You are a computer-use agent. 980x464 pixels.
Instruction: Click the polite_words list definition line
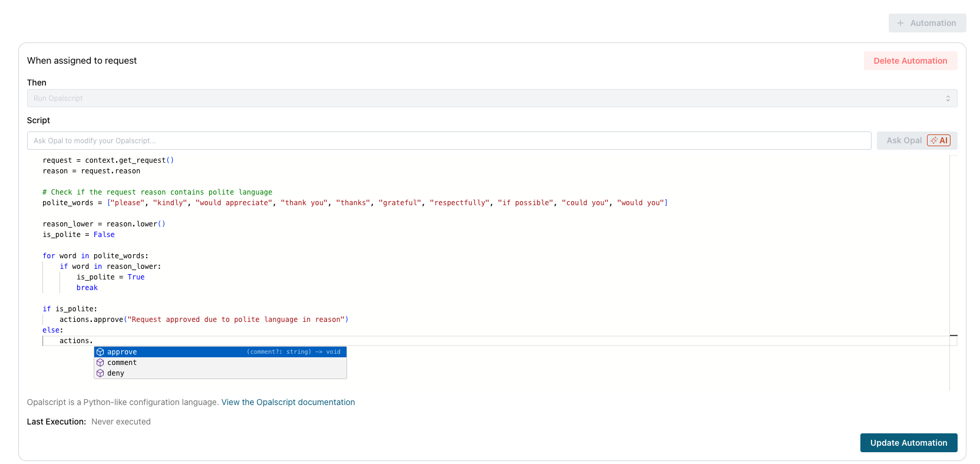[355, 203]
